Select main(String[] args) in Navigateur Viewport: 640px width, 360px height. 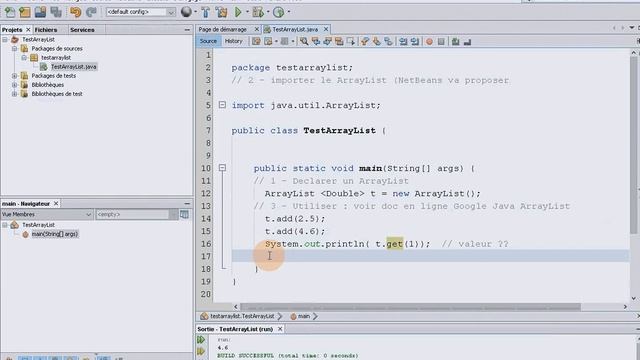click(54, 234)
